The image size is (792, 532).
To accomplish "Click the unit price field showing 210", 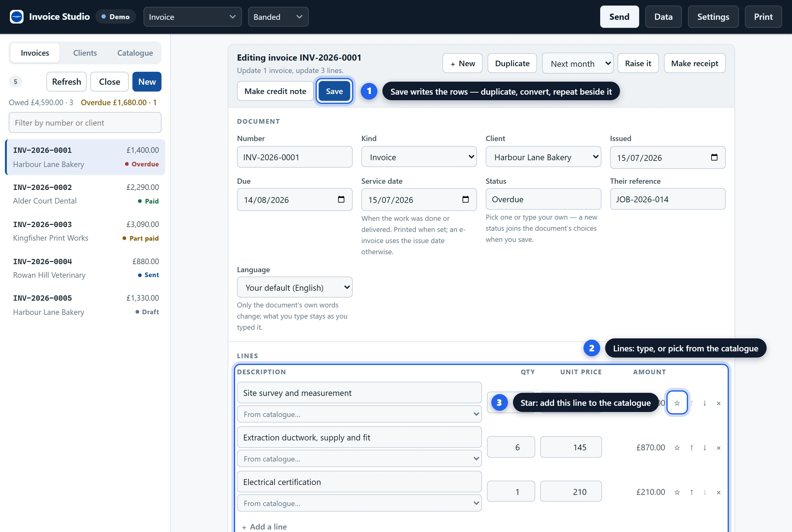I will click(571, 491).
